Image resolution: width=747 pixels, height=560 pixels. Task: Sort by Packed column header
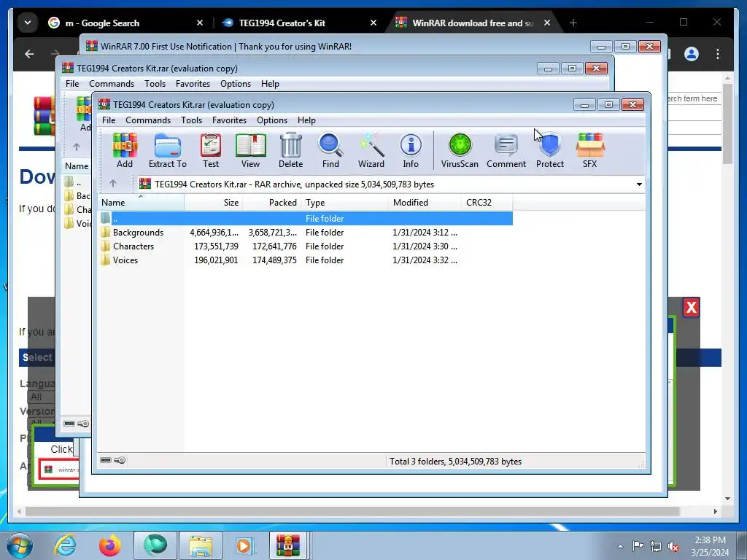tap(272, 203)
